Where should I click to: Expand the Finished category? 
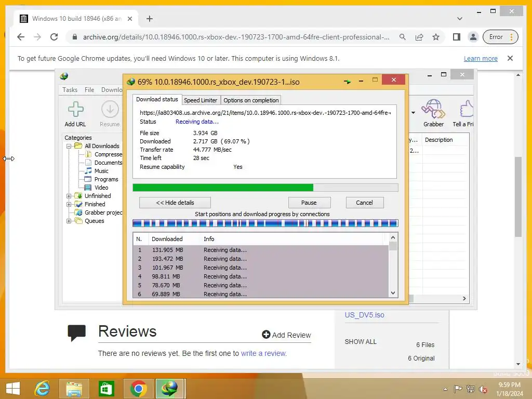tap(69, 204)
